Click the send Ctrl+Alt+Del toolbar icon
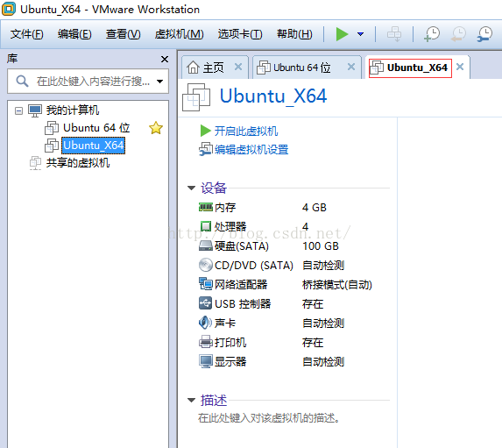 [x=393, y=34]
